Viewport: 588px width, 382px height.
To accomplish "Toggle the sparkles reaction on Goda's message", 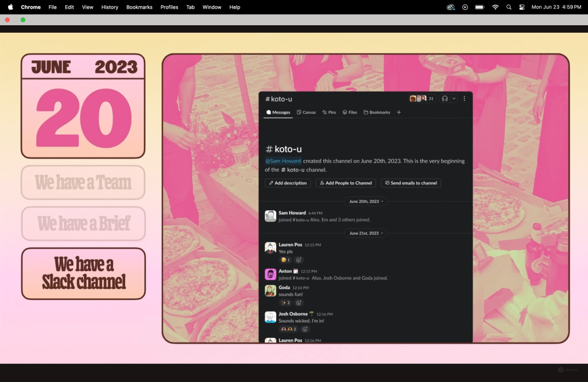I will click(x=285, y=303).
